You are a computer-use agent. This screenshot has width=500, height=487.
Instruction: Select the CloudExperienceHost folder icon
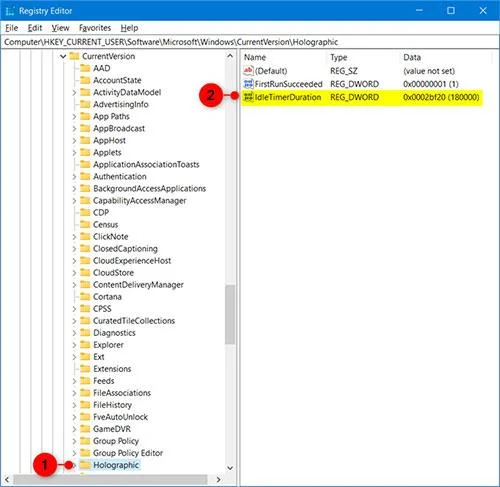pyautogui.click(x=85, y=261)
